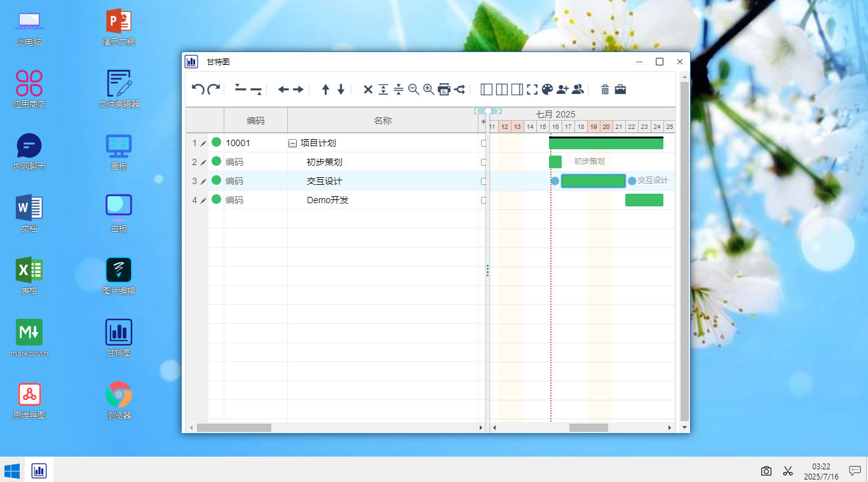Click the zoom out magnifier icon
868x482 pixels.
pyautogui.click(x=414, y=90)
